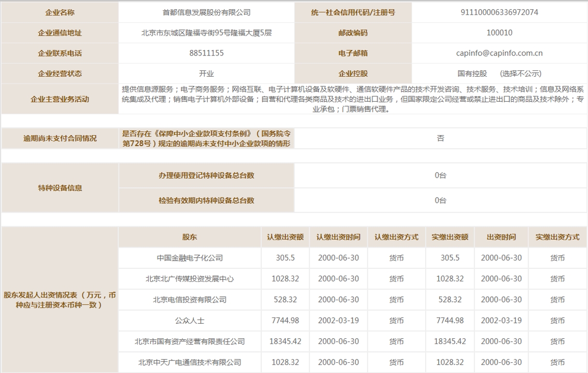Select subscribed amount 7744.98 for 公众人士
This screenshot has width=588, height=373.
pos(285,320)
